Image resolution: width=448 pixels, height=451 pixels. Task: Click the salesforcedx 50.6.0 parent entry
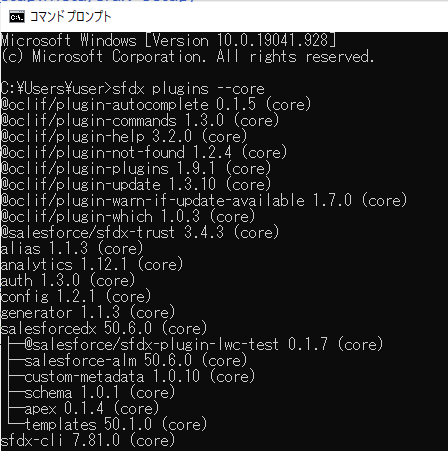(x=104, y=329)
